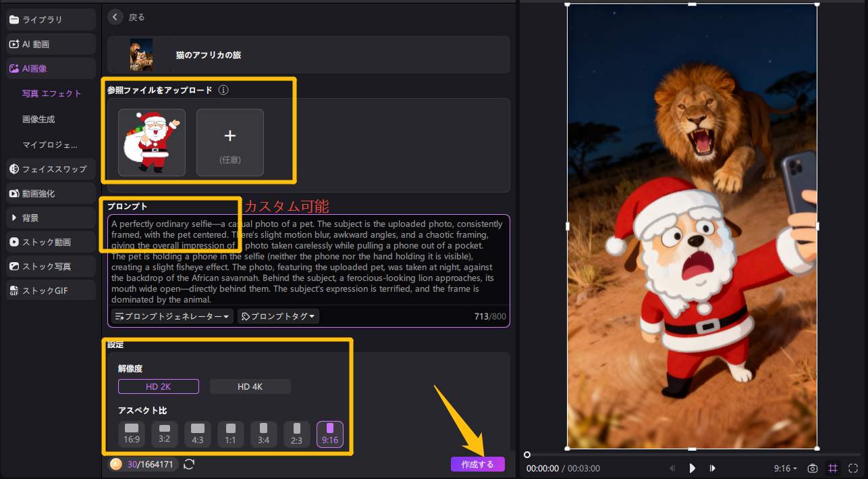Click the back arrow icon next to 戻る
The image size is (868, 479).
[116, 17]
